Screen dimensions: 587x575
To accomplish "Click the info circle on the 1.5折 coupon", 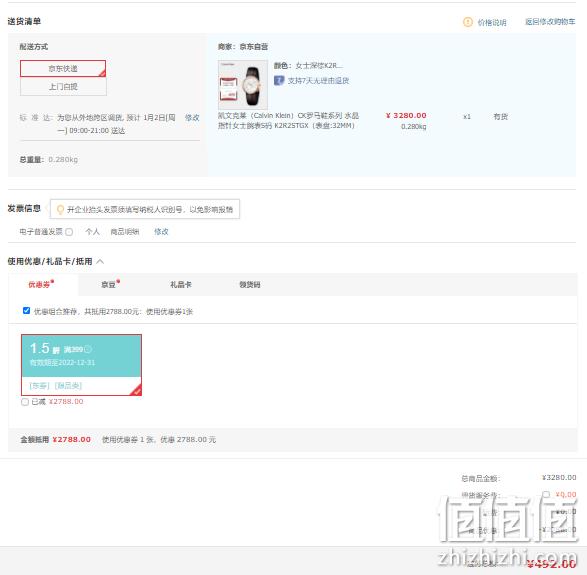I will (x=88, y=349).
